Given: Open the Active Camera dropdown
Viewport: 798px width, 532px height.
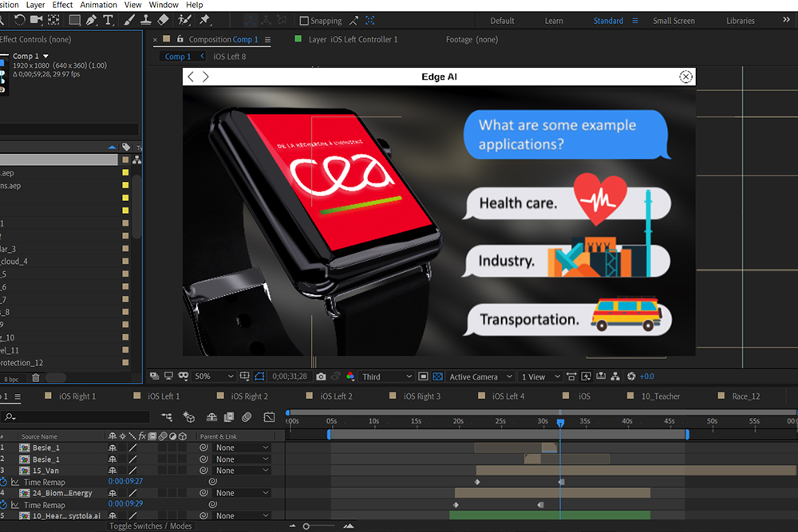Looking at the screenshot, I should (x=480, y=376).
